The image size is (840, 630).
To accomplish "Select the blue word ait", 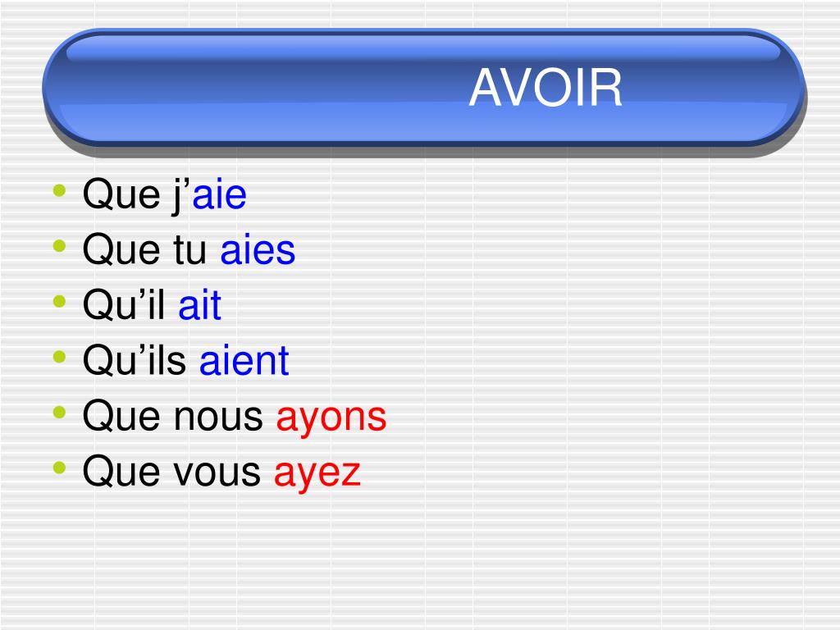I will [200, 305].
